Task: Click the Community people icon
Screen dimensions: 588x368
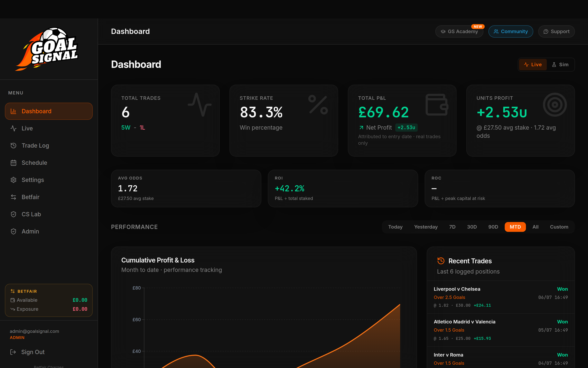Action: (496, 31)
